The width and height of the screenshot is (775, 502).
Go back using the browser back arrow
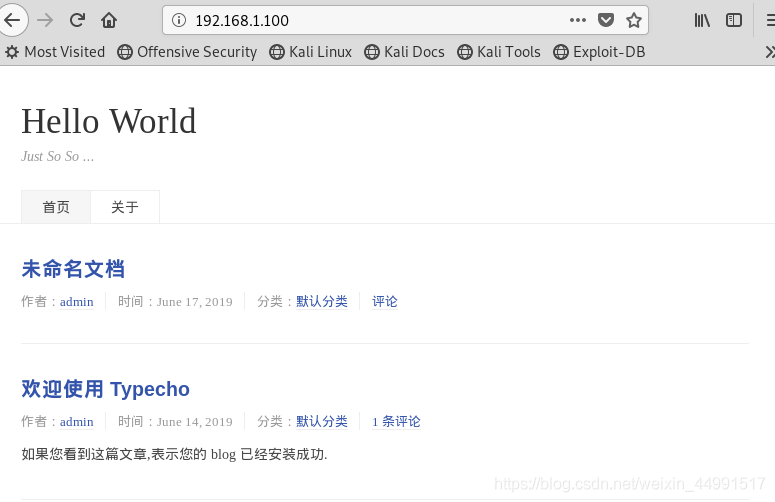(12, 20)
